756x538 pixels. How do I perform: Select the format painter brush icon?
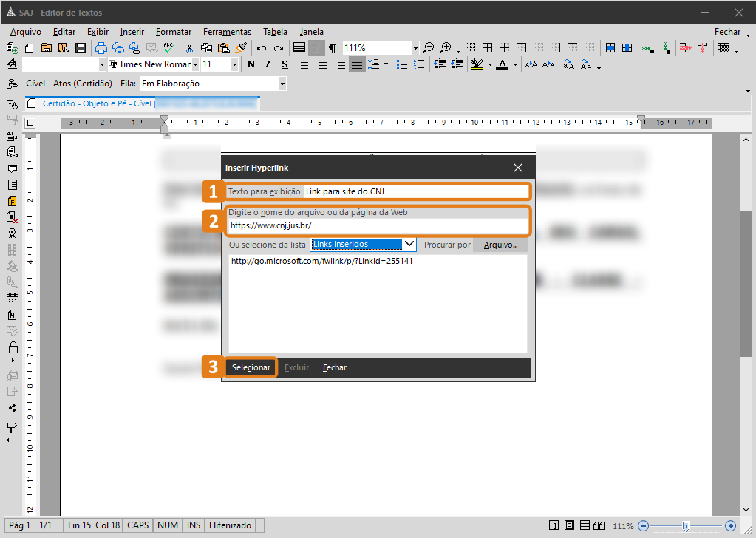click(241, 48)
